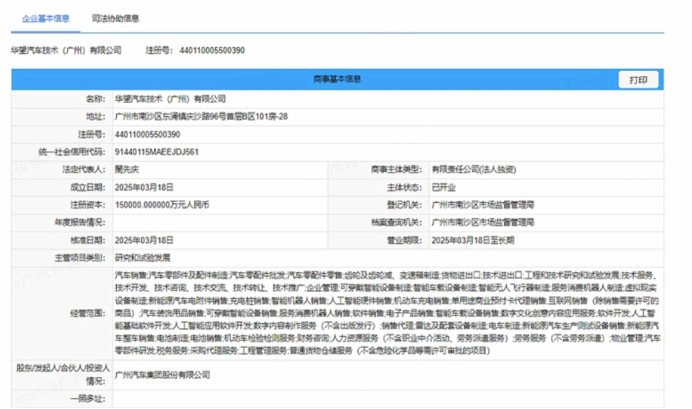The image size is (692, 409).
Task: Click 成立日期 value 2025年03月18日
Action: pyautogui.click(x=144, y=187)
